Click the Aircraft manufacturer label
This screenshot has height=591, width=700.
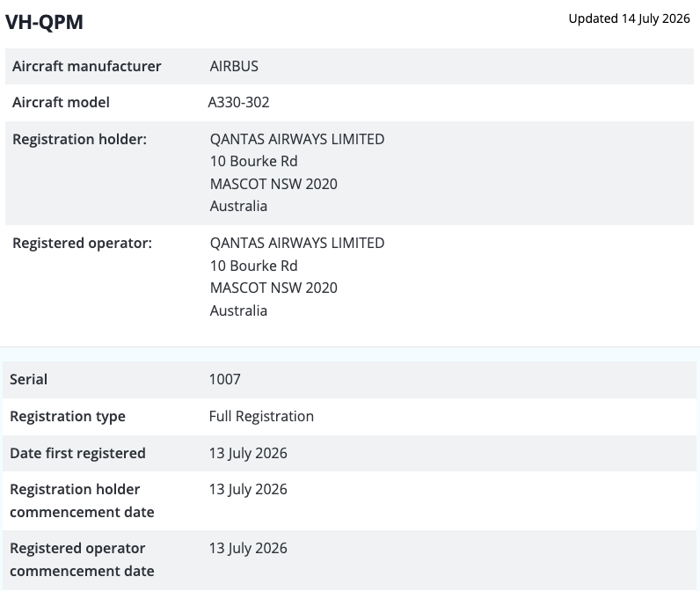(86, 66)
